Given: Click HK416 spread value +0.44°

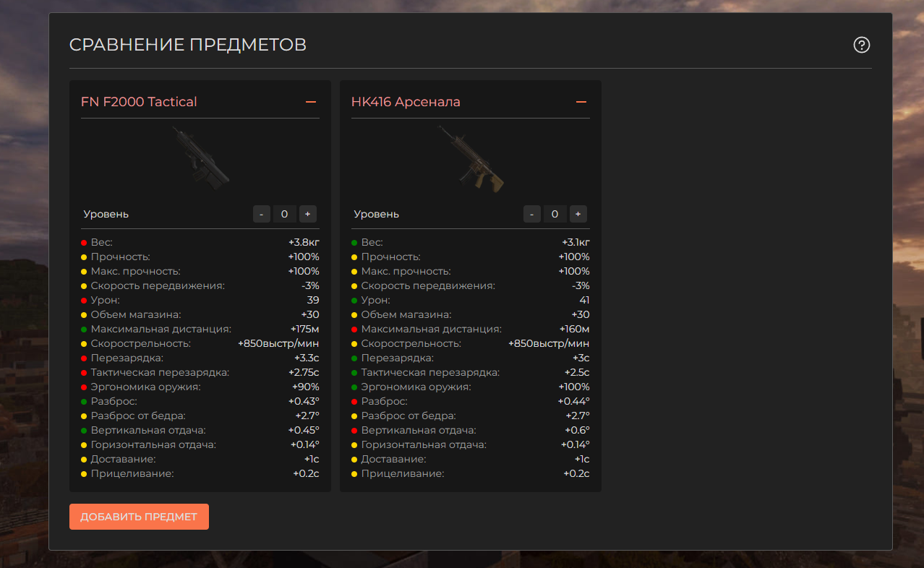Looking at the screenshot, I should [574, 401].
